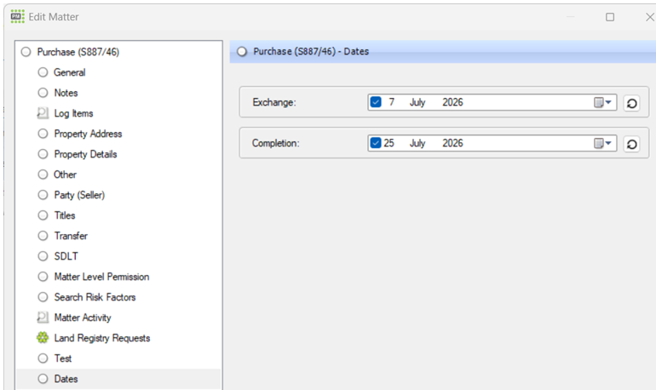The width and height of the screenshot is (656, 390).
Task: Open Search Risk Factors section
Action: [95, 297]
